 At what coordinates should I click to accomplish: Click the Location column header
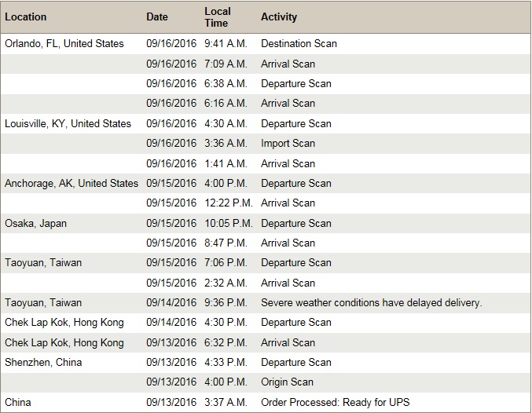point(25,17)
